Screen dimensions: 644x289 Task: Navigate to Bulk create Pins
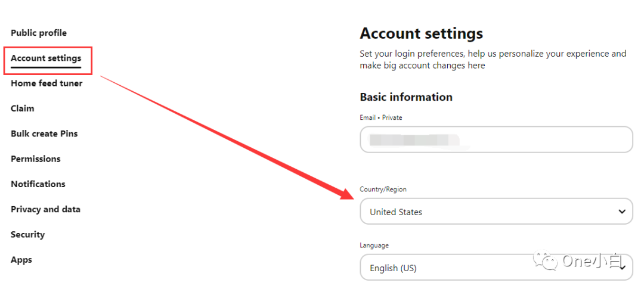(44, 133)
